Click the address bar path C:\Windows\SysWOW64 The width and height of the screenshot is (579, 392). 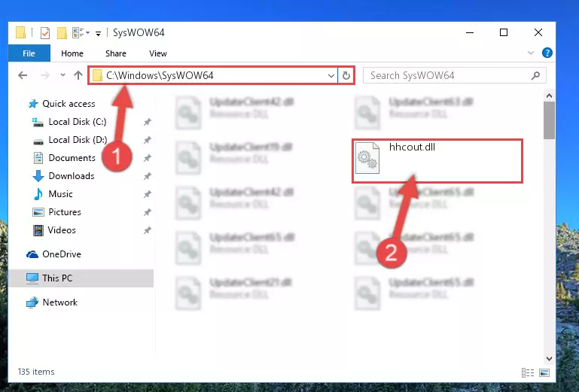[160, 75]
